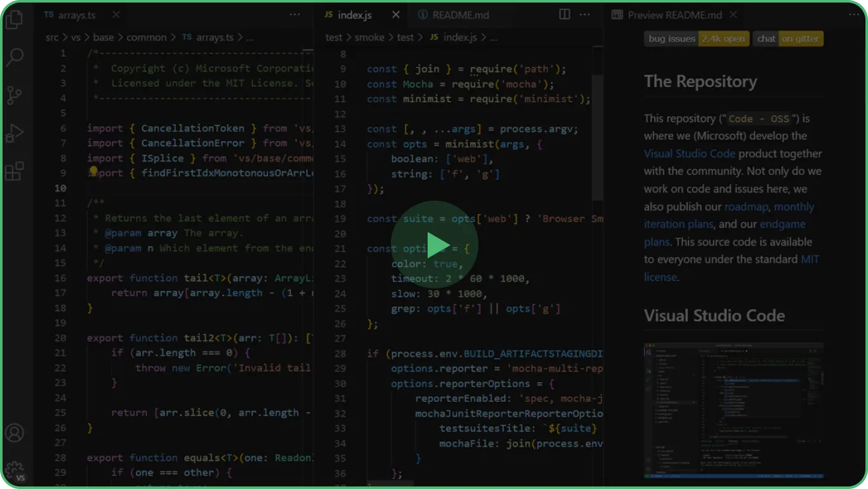Click the '@param array The array.' comment line
The height and width of the screenshot is (489, 868).
[168, 233]
